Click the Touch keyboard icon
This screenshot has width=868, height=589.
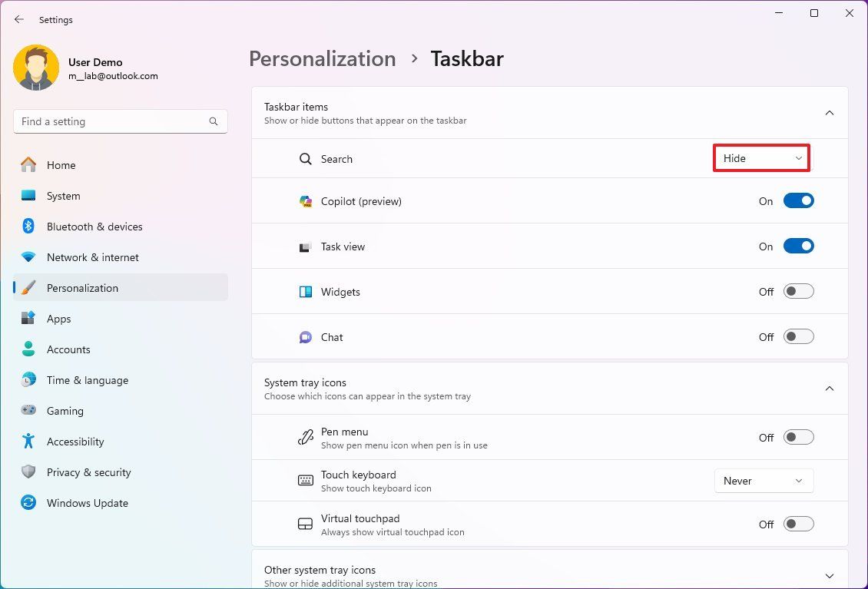click(x=306, y=480)
